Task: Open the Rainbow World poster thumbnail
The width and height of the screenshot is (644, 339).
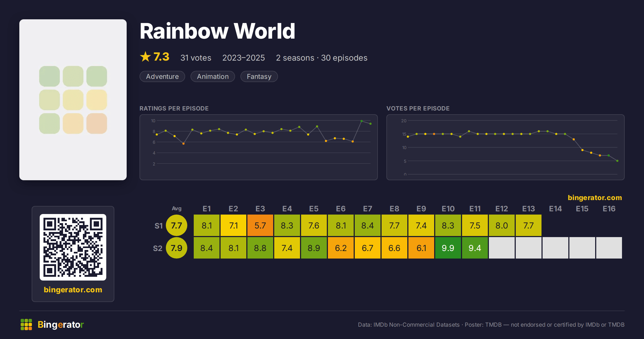Action: (x=73, y=100)
